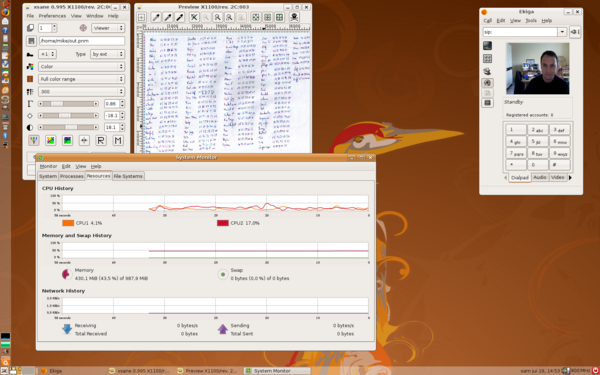Click the filename field /home/mike/out.pnm
This screenshot has width=600, height=375.
(x=82, y=41)
